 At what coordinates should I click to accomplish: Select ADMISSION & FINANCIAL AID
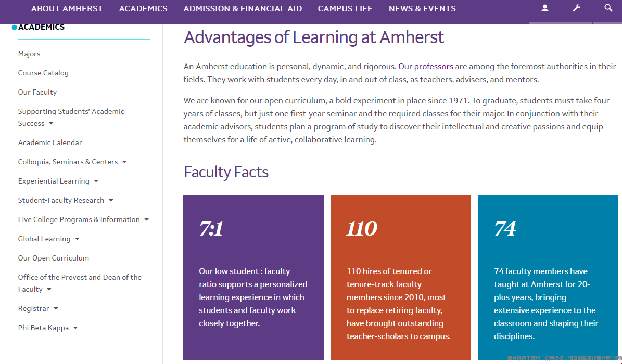coord(243,8)
